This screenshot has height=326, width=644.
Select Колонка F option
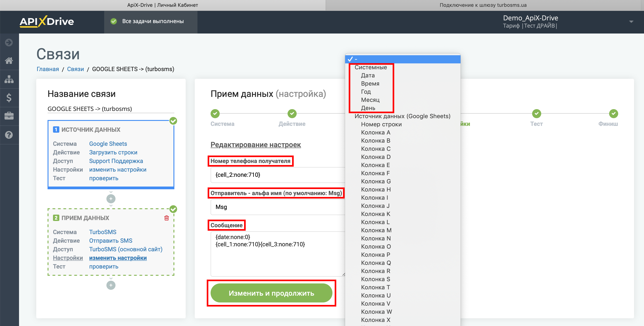(x=403, y=173)
